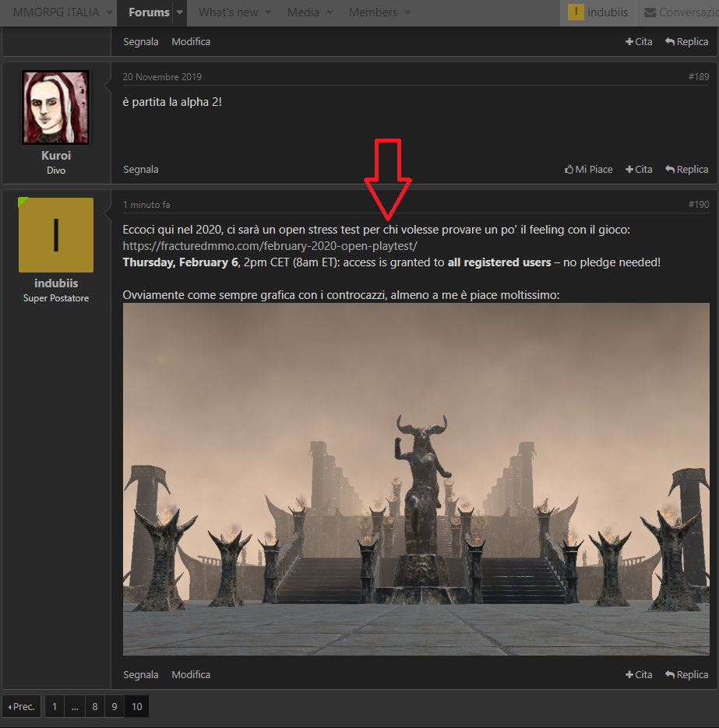719x728 pixels.
Task: Click Modifica on the topmost post
Action: click(x=191, y=42)
